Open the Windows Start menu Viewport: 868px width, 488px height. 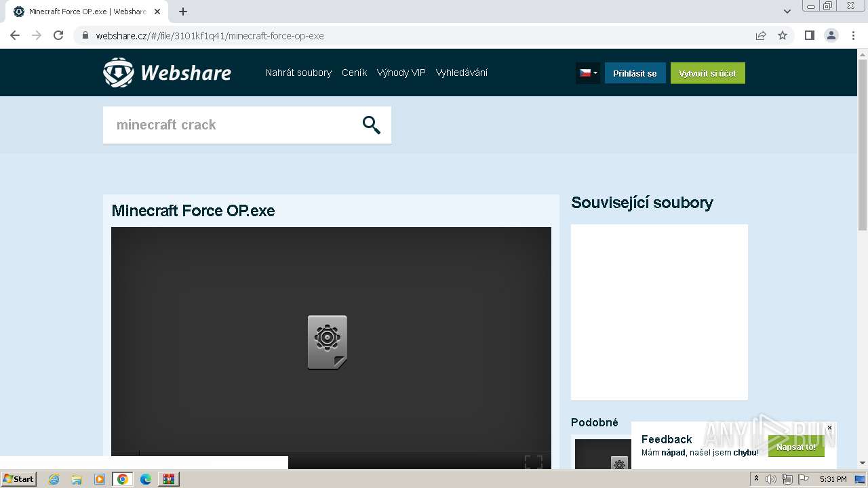click(19, 479)
